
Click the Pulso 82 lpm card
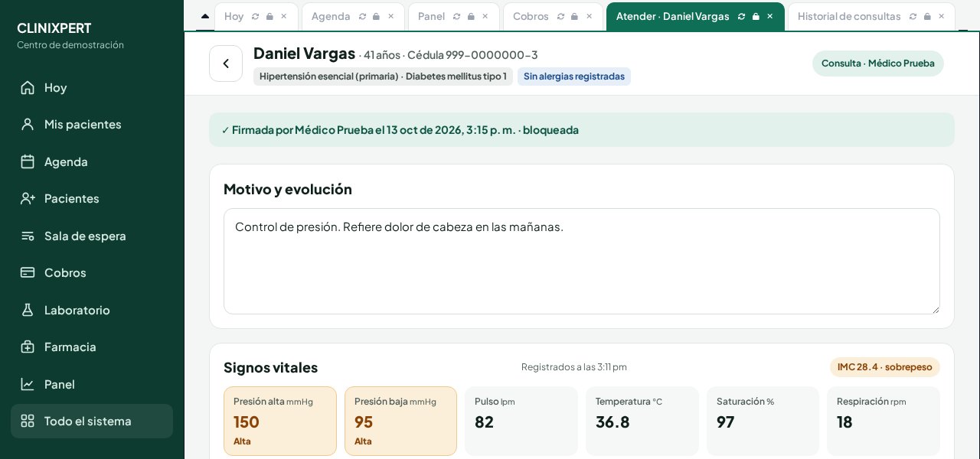tap(521, 421)
